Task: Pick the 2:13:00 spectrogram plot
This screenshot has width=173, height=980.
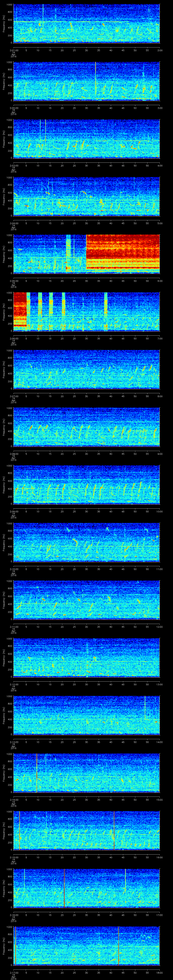Action: pos(87,715)
